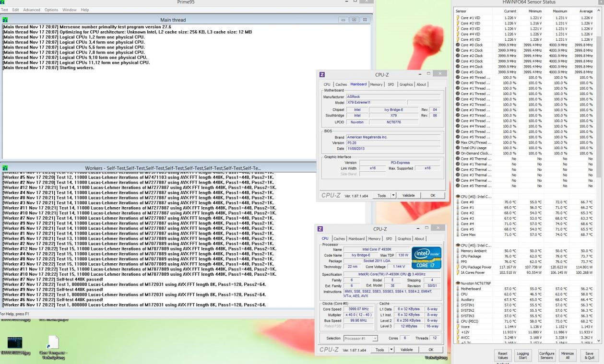Click Validate in the lower CPU-Z window
The image size is (604, 364).
tap(407, 350)
